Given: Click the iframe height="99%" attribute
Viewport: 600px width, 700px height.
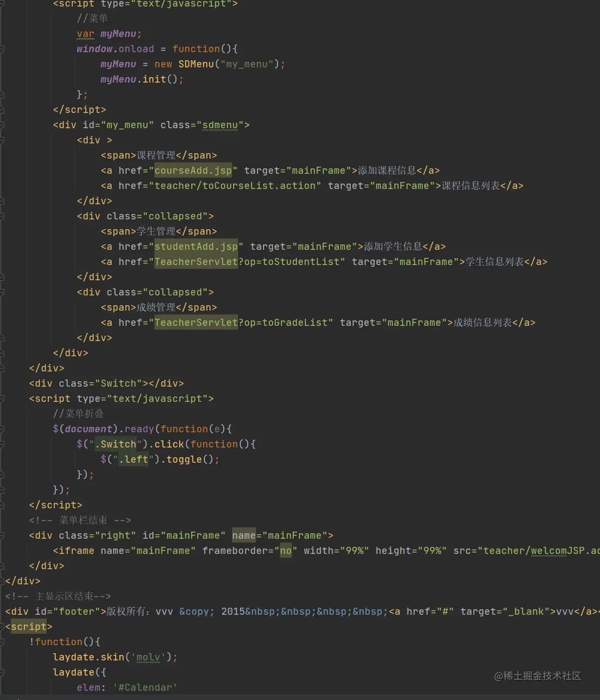Looking at the screenshot, I should [411, 551].
